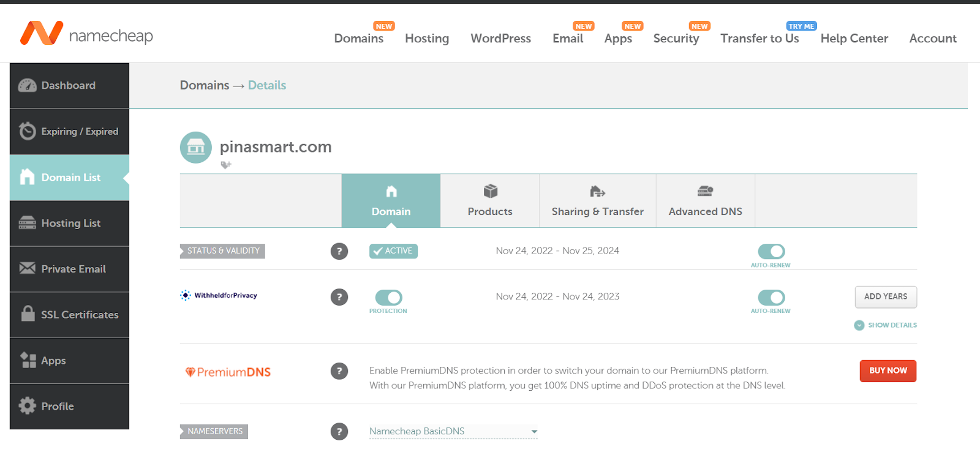Toggle WithheldforPrivacy Protection switch

[389, 298]
